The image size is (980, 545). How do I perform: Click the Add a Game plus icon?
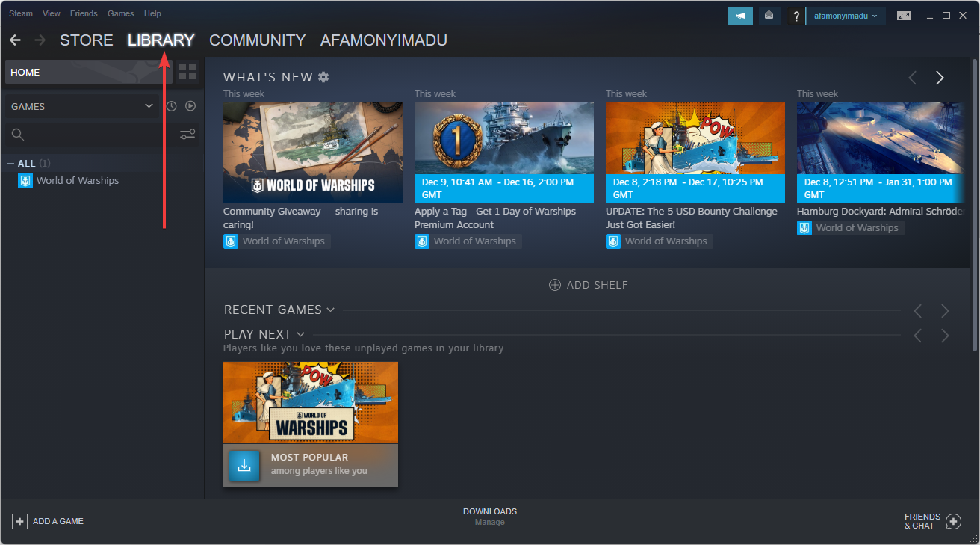(x=19, y=521)
